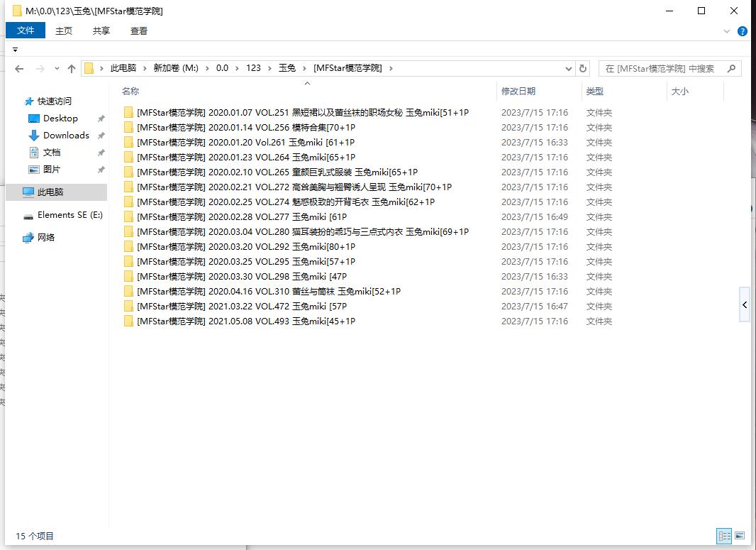Image resolution: width=756 pixels, height=550 pixels.
Task: Select 此电脑 in the address breadcrumb
Action: pos(123,68)
